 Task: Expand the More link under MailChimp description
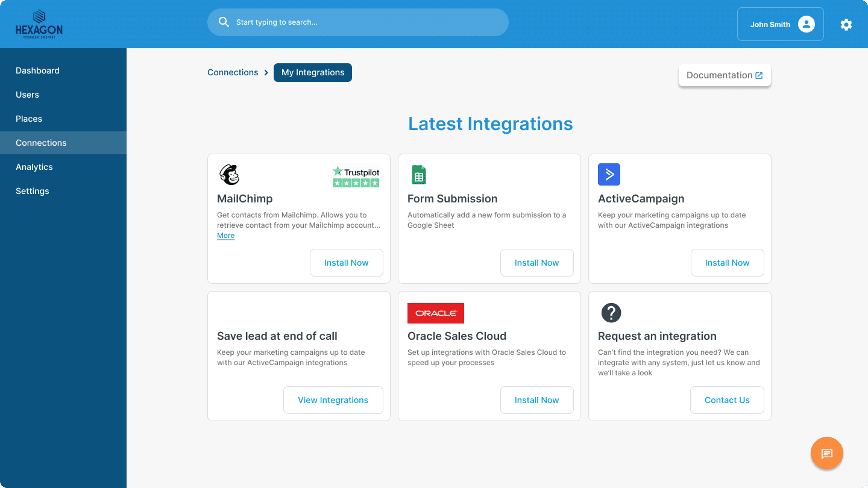225,235
